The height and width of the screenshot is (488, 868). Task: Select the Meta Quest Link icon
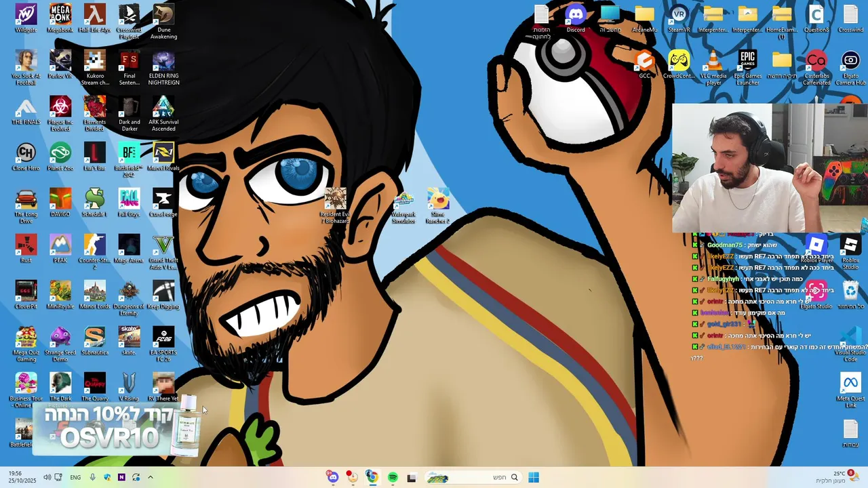point(850,390)
